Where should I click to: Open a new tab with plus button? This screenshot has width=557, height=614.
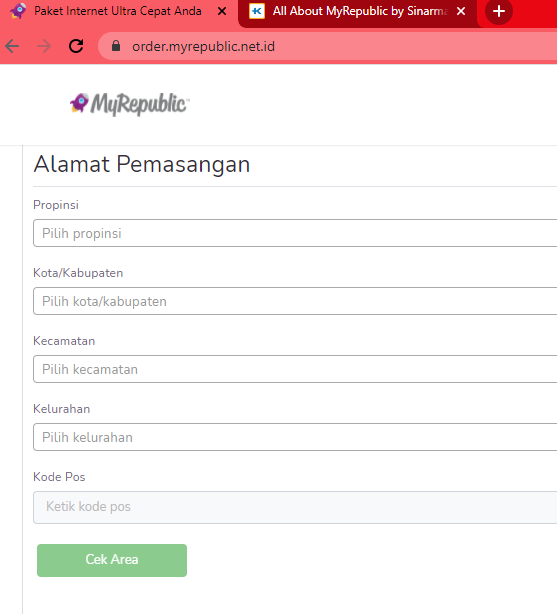pyautogui.click(x=499, y=11)
